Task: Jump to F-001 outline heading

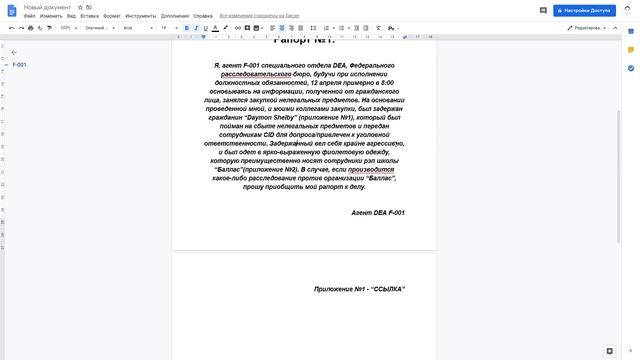Action: pos(19,64)
